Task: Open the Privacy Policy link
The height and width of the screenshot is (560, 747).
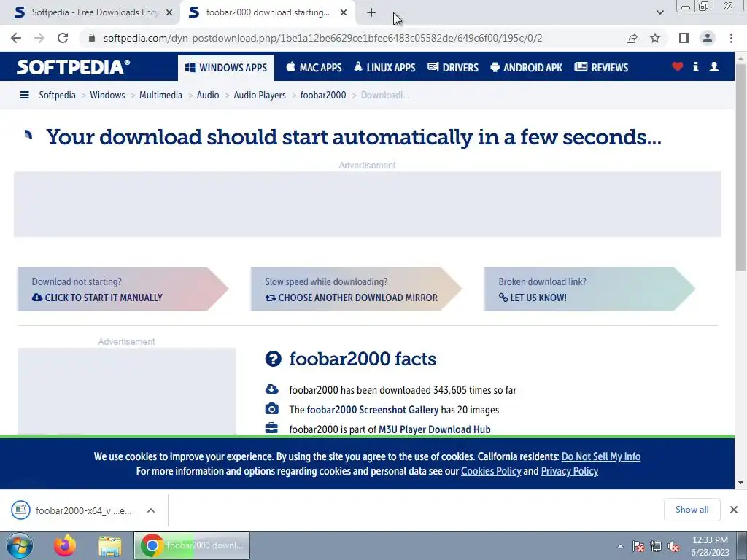Action: (569, 472)
